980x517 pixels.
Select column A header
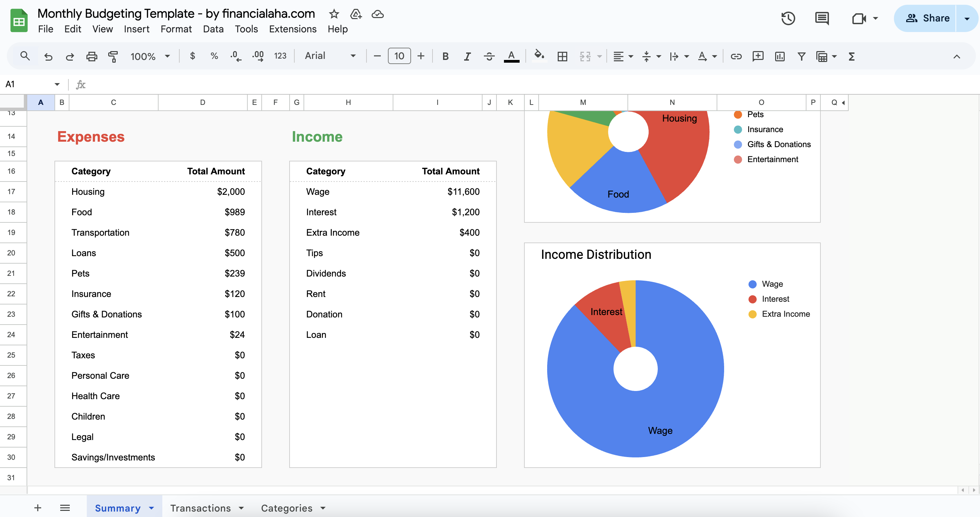click(41, 103)
